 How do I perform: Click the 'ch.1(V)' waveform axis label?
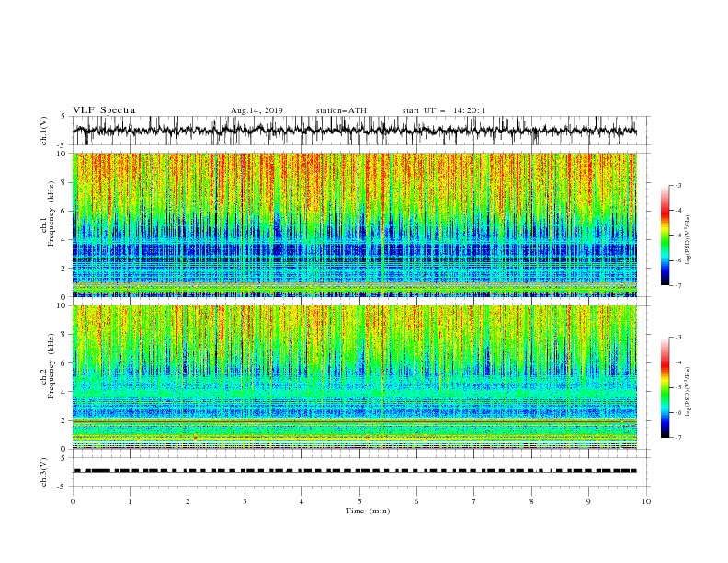44,131
